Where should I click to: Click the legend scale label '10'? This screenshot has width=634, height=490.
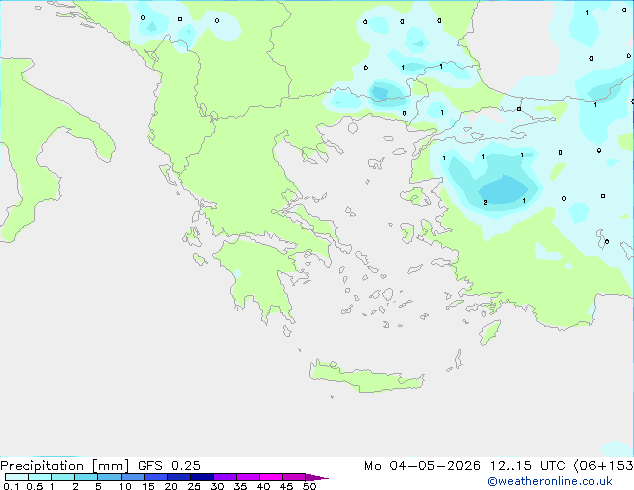click(125, 486)
